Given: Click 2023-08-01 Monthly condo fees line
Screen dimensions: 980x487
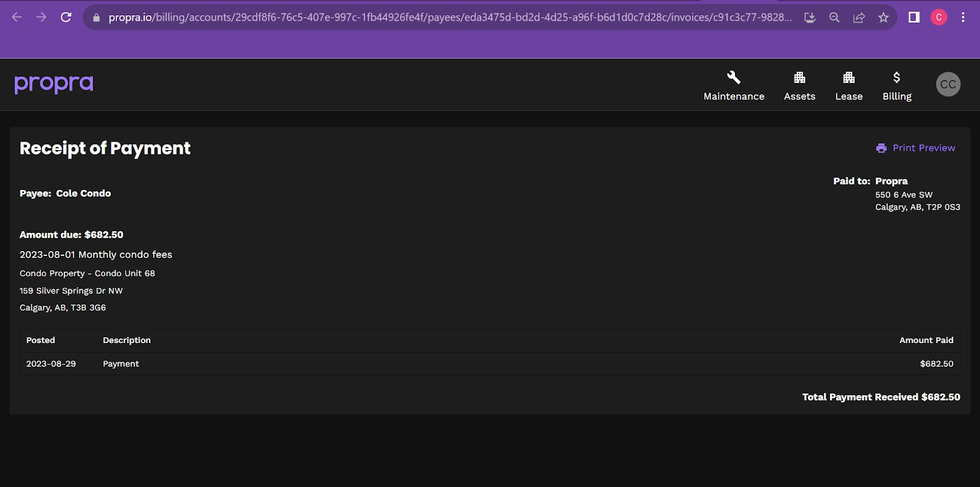Looking at the screenshot, I should (96, 255).
